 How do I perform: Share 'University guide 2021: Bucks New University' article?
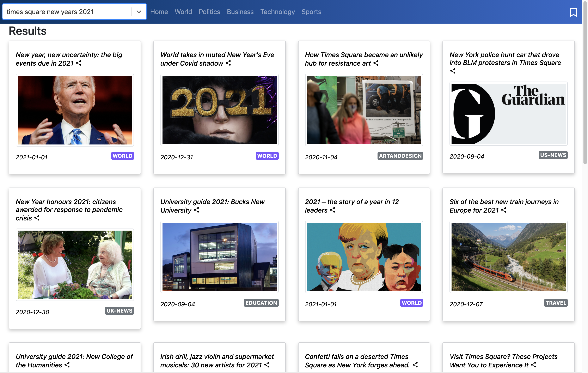tap(197, 210)
